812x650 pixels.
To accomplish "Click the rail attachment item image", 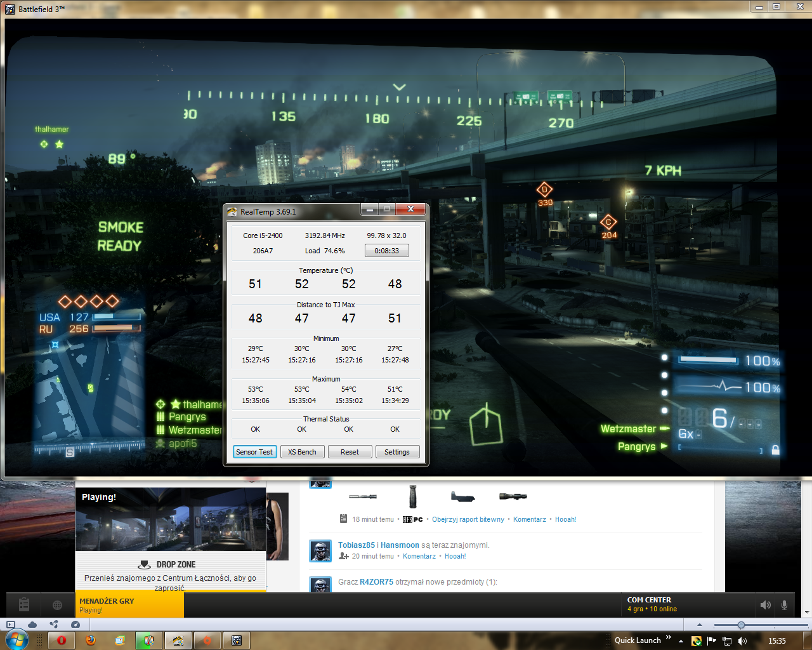I will 462,496.
